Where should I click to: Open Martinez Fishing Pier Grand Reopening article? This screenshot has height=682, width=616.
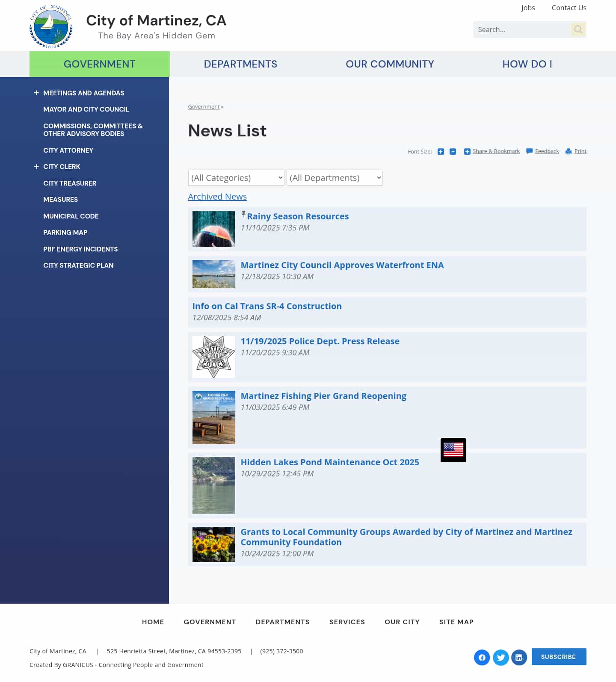323,396
